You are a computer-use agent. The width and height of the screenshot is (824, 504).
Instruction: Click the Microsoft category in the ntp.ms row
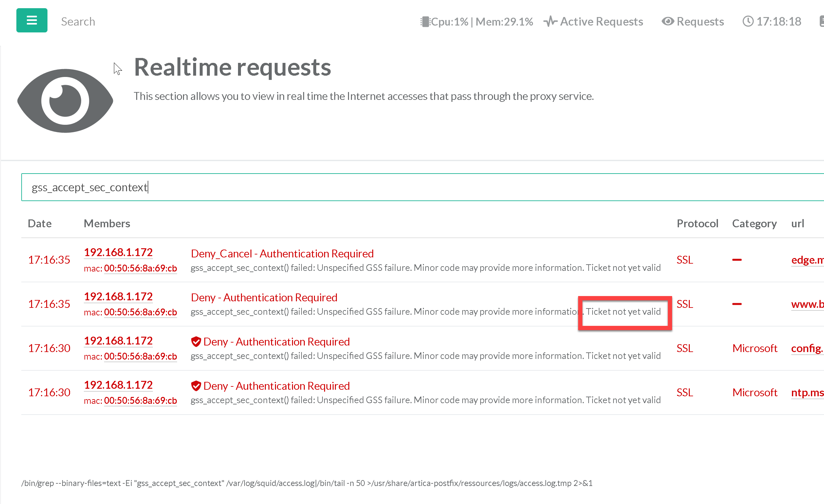[755, 392]
